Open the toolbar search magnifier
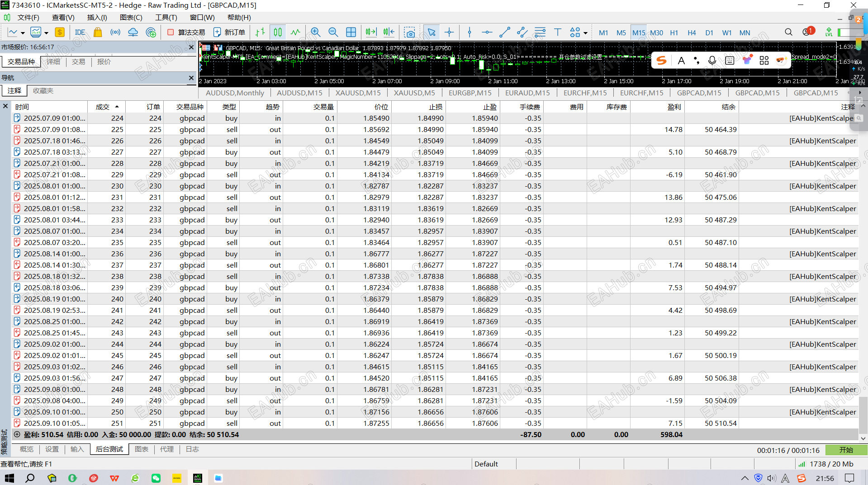The image size is (868, 485). (788, 32)
